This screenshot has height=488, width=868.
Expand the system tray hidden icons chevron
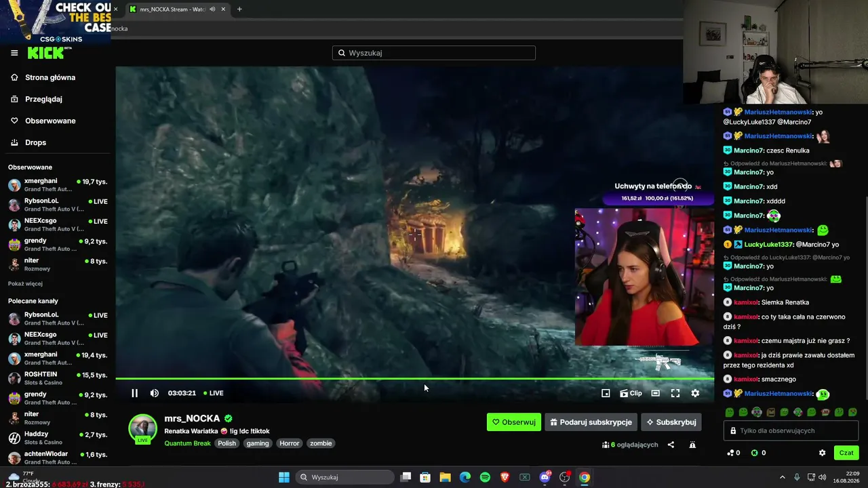click(x=782, y=477)
